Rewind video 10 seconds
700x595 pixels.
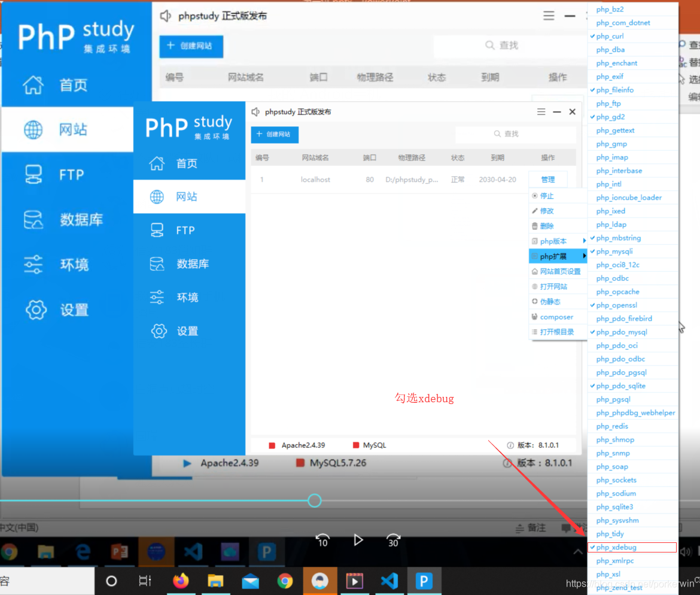[322, 540]
